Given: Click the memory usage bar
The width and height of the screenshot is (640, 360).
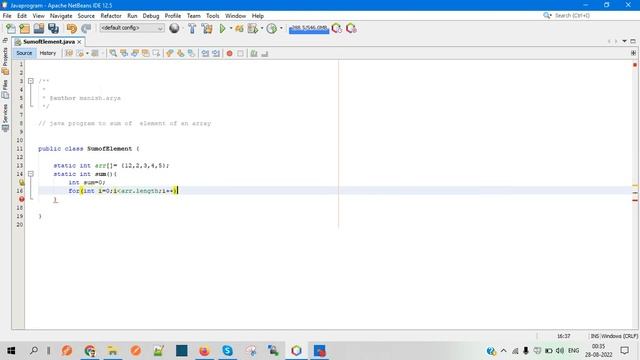Looking at the screenshot, I should point(309,29).
